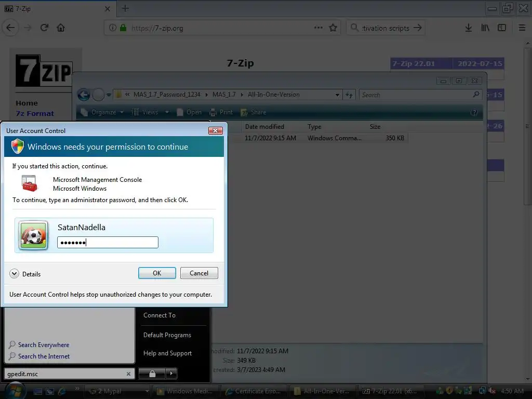Click Open in Explorer toolbar
Image resolution: width=532 pixels, height=399 pixels.
point(189,112)
